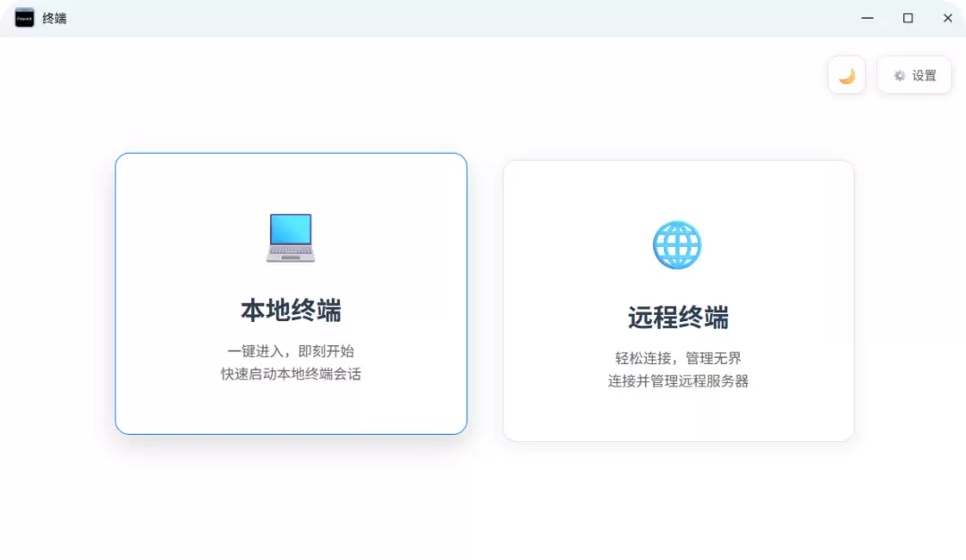Close the terminal application window
Viewport: 966px width, 560px height.
947,18
